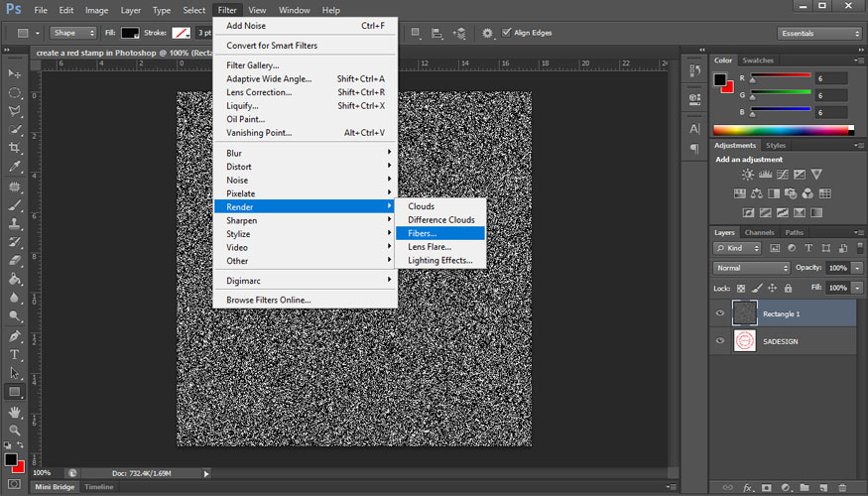Open the Mini Bridge panel
Screen dimensions: 868x496
tap(55, 487)
